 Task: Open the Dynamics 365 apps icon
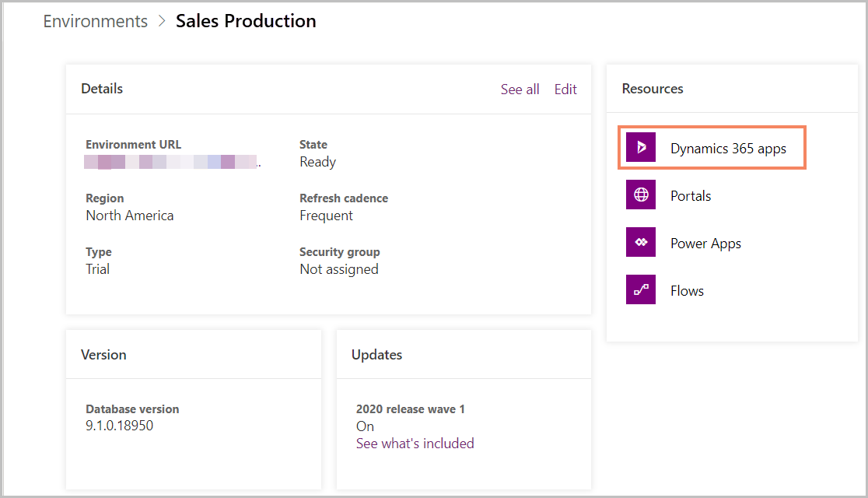pos(640,147)
